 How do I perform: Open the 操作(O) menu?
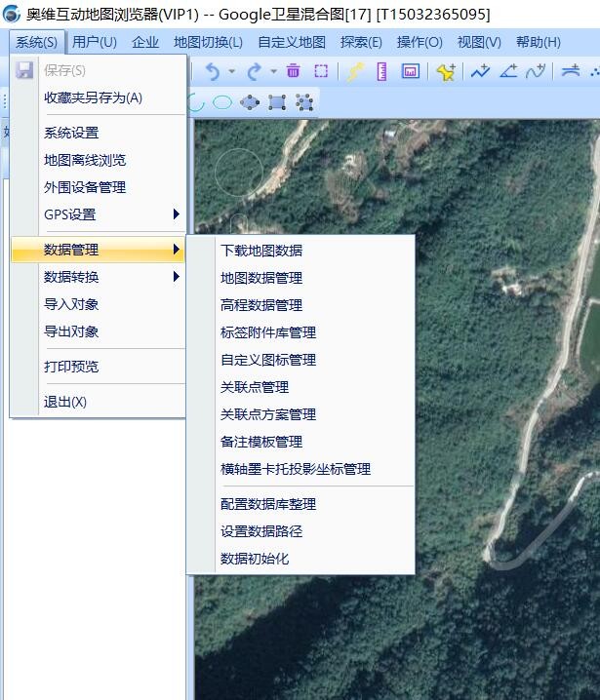point(420,43)
